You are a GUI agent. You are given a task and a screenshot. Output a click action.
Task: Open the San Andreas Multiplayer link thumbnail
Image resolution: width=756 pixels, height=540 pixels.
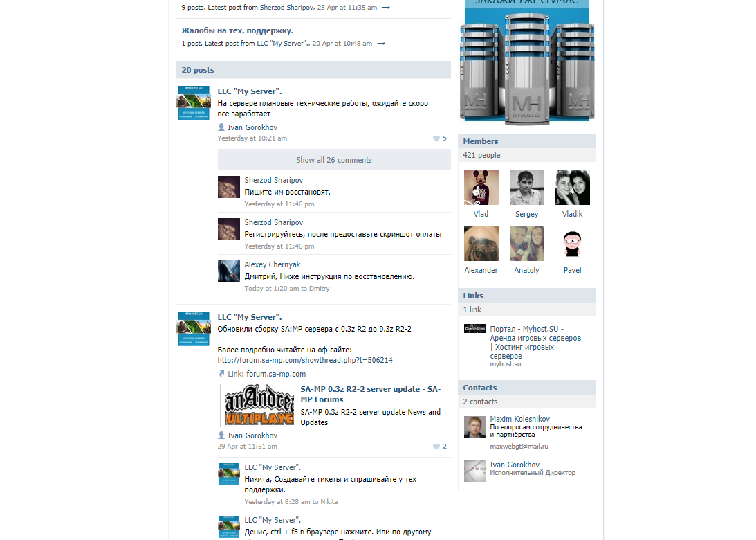(259, 404)
